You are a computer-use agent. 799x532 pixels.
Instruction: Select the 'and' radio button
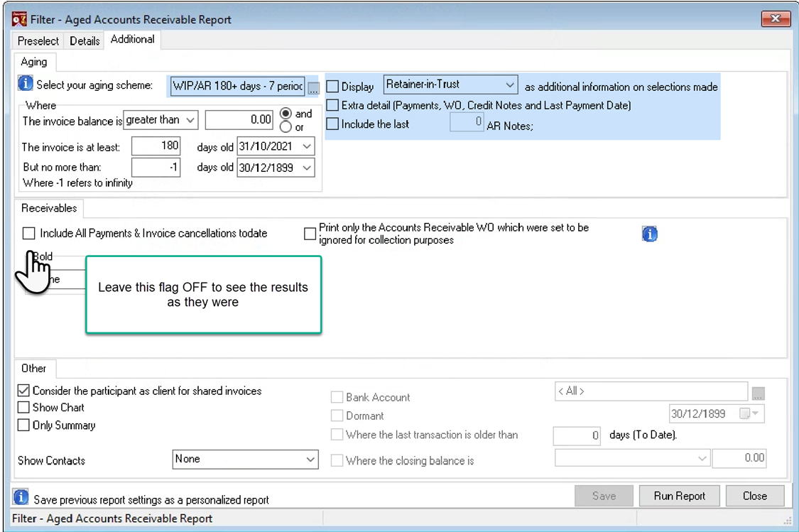click(x=286, y=114)
